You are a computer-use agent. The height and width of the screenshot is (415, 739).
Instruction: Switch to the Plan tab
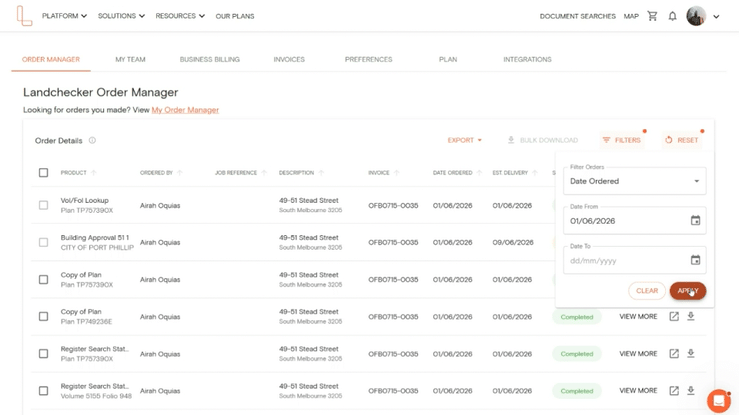448,59
